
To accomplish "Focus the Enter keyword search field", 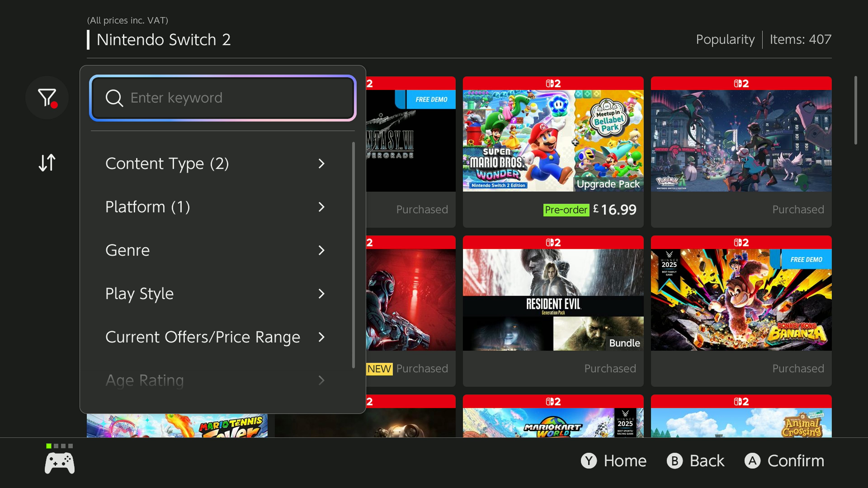I will pyautogui.click(x=223, y=98).
